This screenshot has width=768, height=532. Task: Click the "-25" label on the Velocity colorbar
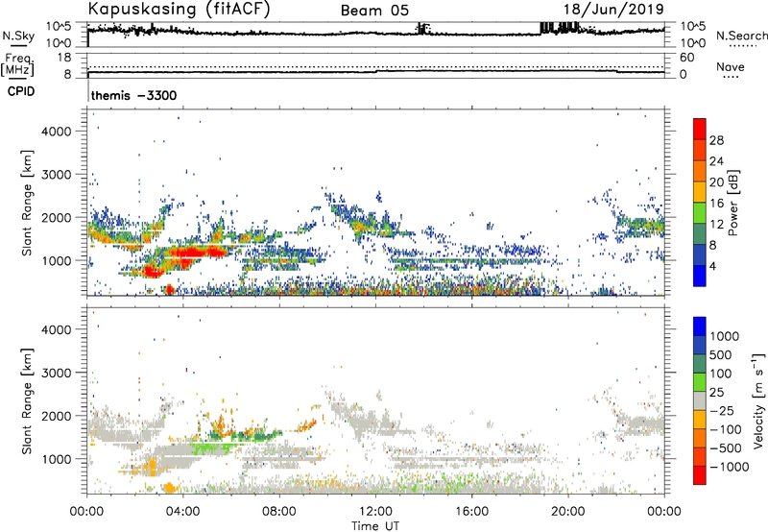pyautogui.click(x=722, y=411)
